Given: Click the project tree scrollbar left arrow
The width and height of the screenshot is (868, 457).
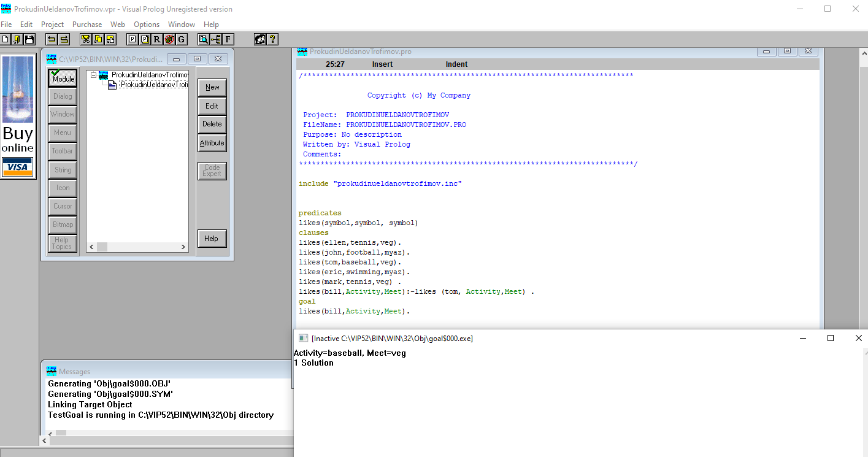Looking at the screenshot, I should 91,247.
